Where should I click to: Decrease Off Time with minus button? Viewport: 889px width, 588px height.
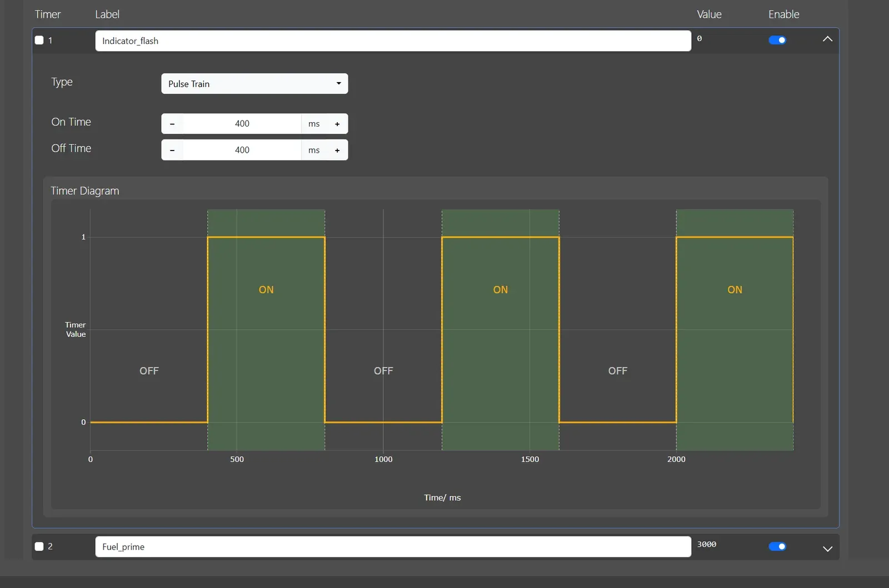(172, 150)
